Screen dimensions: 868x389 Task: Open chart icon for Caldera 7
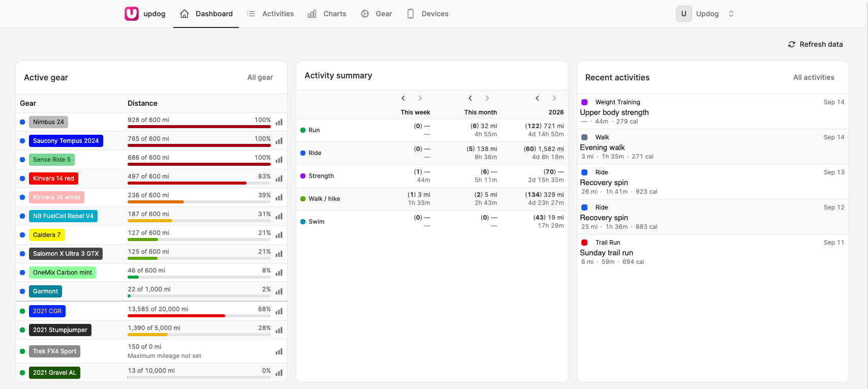tap(279, 235)
